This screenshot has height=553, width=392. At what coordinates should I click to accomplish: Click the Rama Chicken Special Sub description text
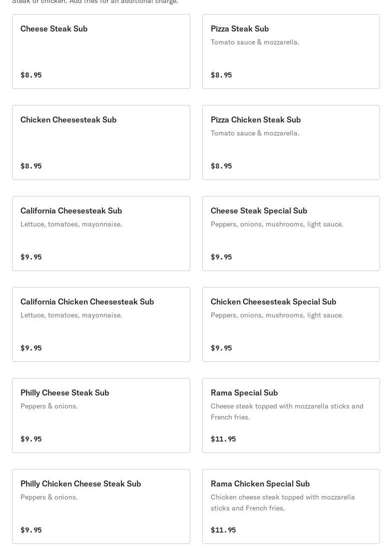click(x=283, y=502)
